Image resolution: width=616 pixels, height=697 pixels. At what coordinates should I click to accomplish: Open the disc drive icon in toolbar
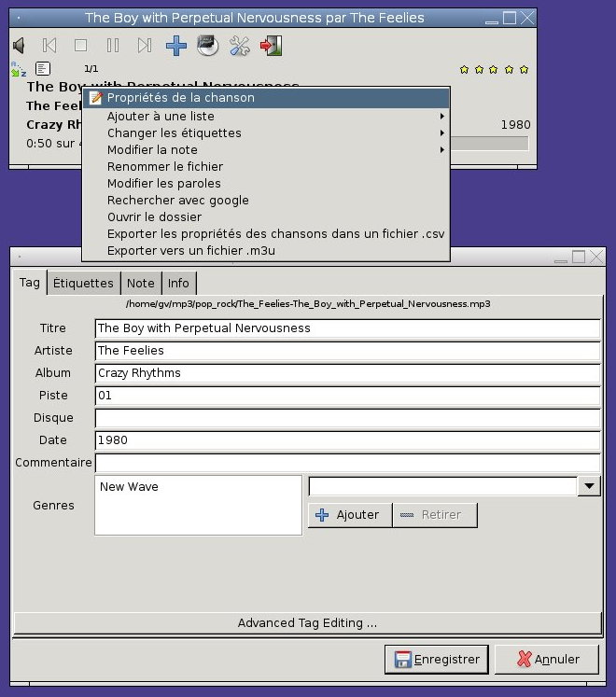coord(208,46)
